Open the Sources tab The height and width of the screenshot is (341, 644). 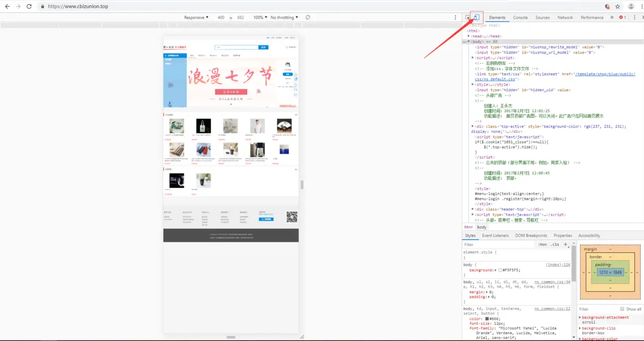[x=542, y=17]
